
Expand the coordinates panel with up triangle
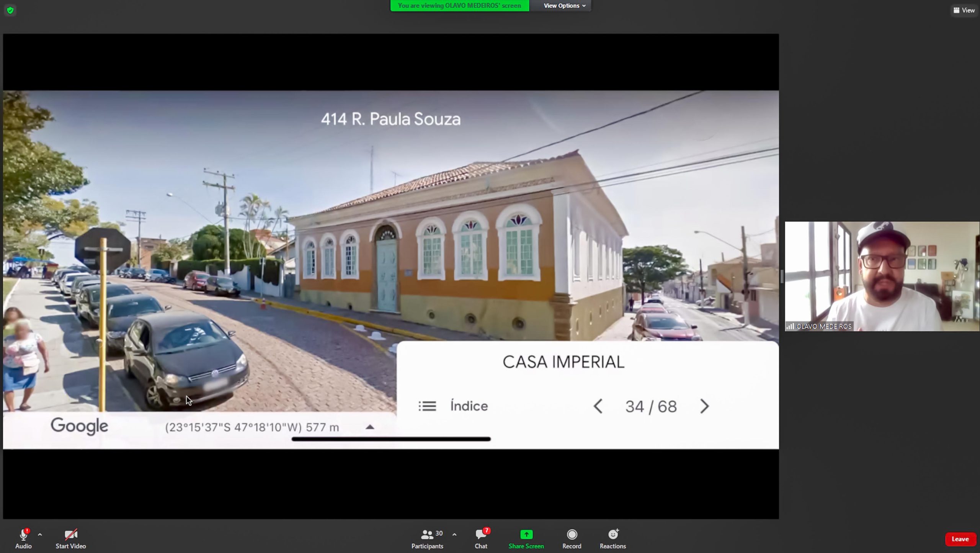tap(370, 427)
